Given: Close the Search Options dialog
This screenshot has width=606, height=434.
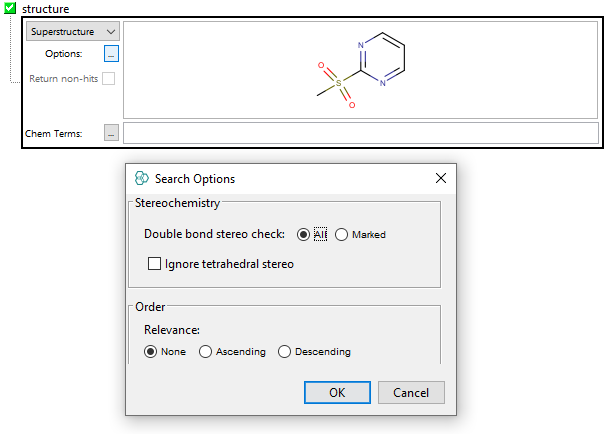Looking at the screenshot, I should tap(440, 179).
